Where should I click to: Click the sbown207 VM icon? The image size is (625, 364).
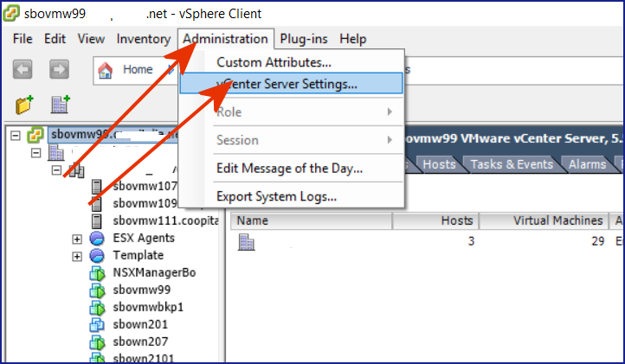click(97, 342)
